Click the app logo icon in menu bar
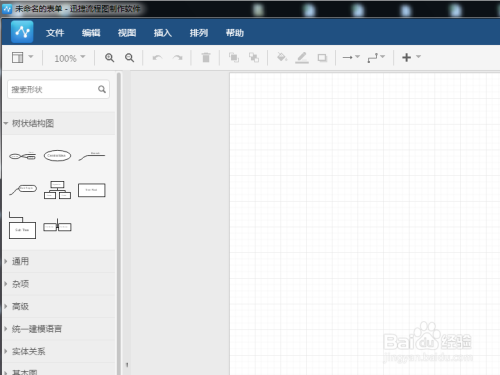The width and height of the screenshot is (500, 375). (22, 32)
